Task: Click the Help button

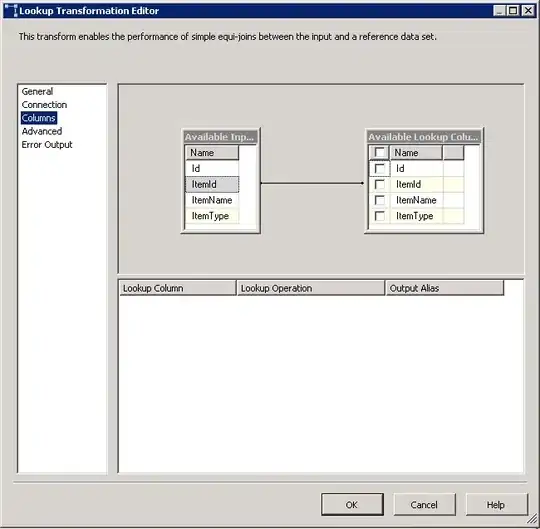Action: click(x=497, y=505)
